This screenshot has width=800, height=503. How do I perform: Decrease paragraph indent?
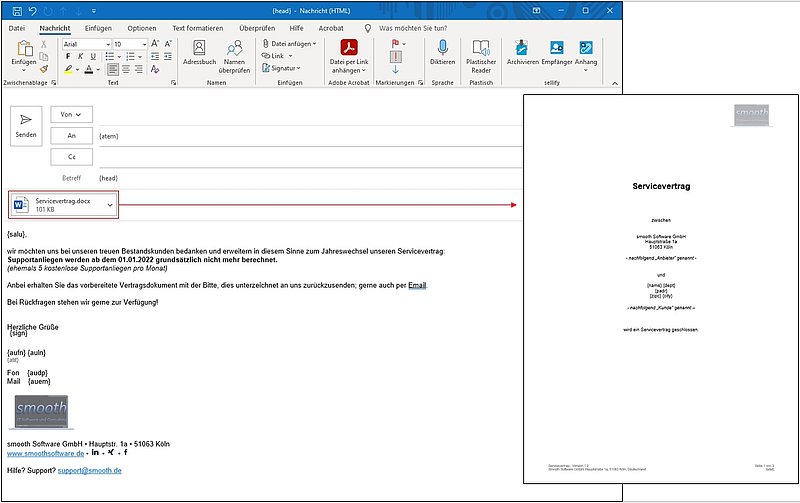pos(155,57)
